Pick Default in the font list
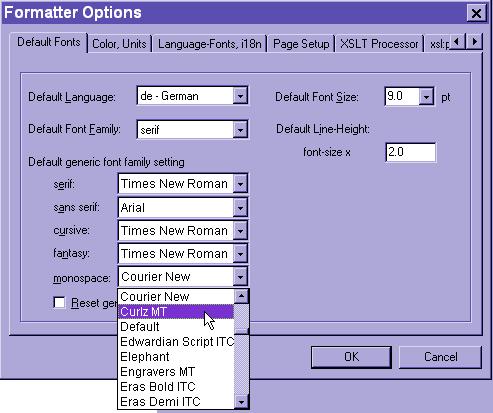This screenshot has width=493, height=413. [x=176, y=326]
